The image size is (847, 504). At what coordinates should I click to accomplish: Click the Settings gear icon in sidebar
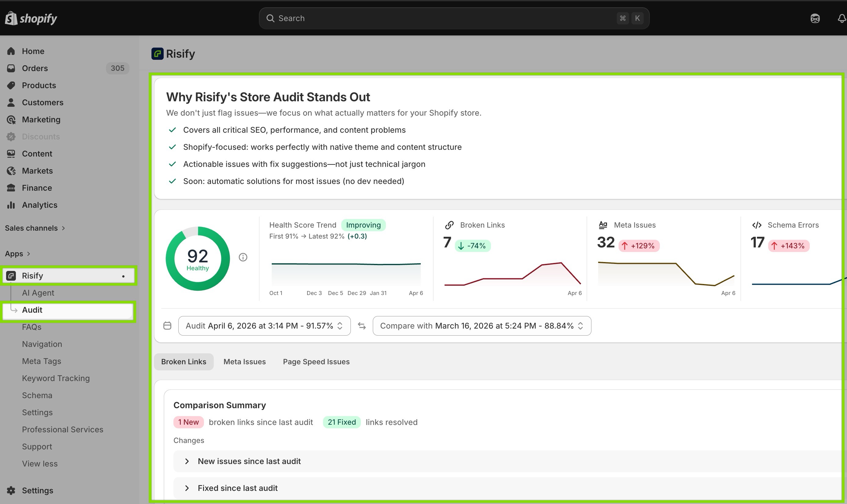[11, 490]
